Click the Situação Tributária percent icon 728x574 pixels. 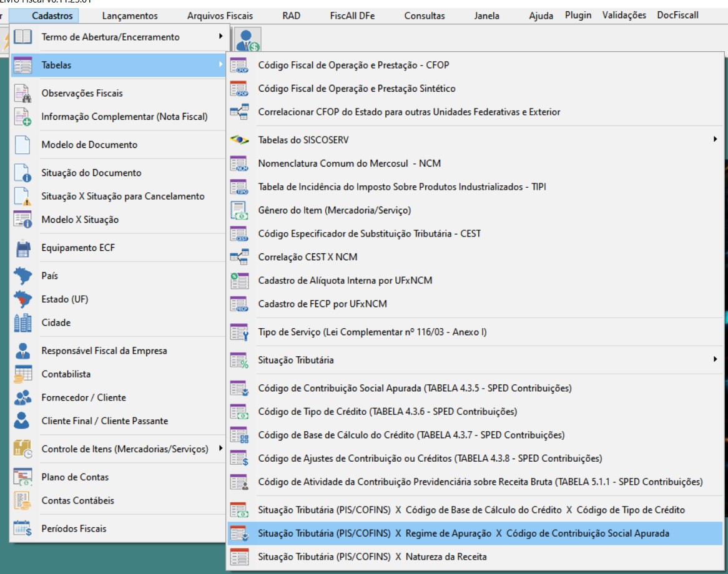240,360
